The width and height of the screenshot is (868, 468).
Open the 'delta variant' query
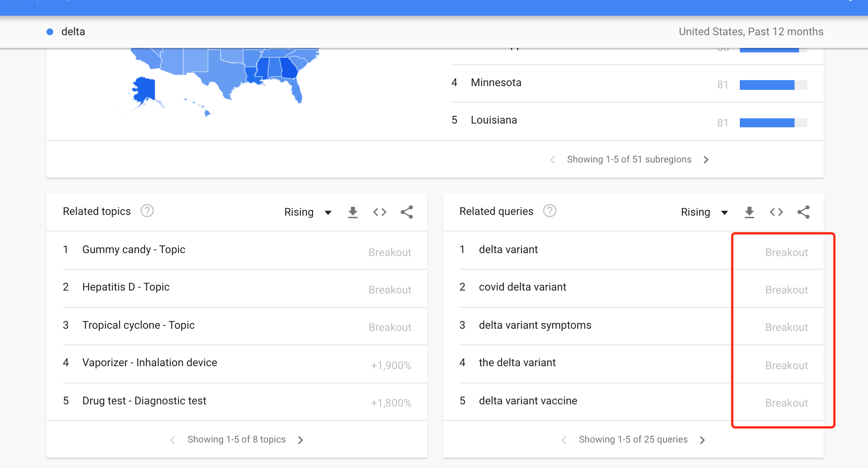tap(508, 250)
